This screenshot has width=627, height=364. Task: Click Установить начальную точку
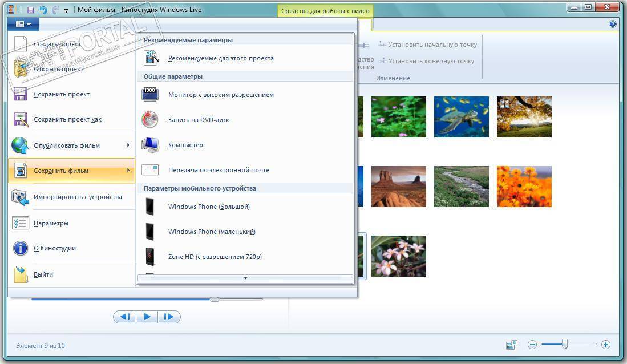point(428,45)
